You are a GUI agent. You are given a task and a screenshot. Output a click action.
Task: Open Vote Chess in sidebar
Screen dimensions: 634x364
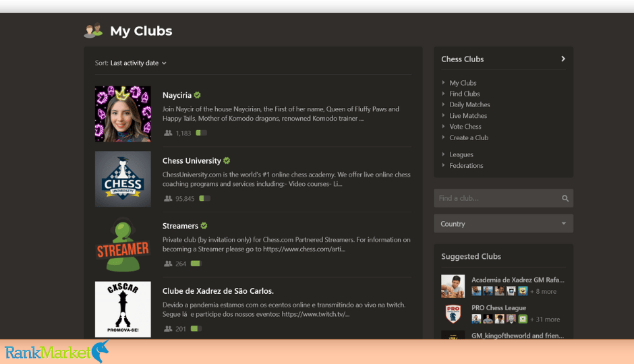(x=465, y=127)
